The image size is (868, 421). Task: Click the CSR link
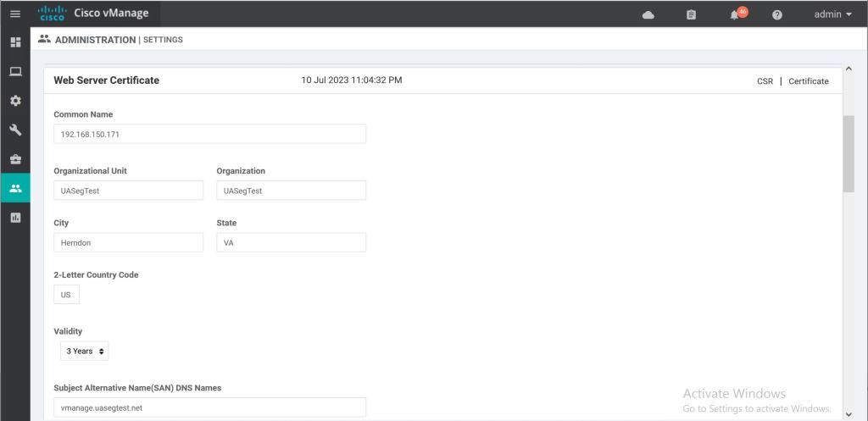click(x=765, y=81)
